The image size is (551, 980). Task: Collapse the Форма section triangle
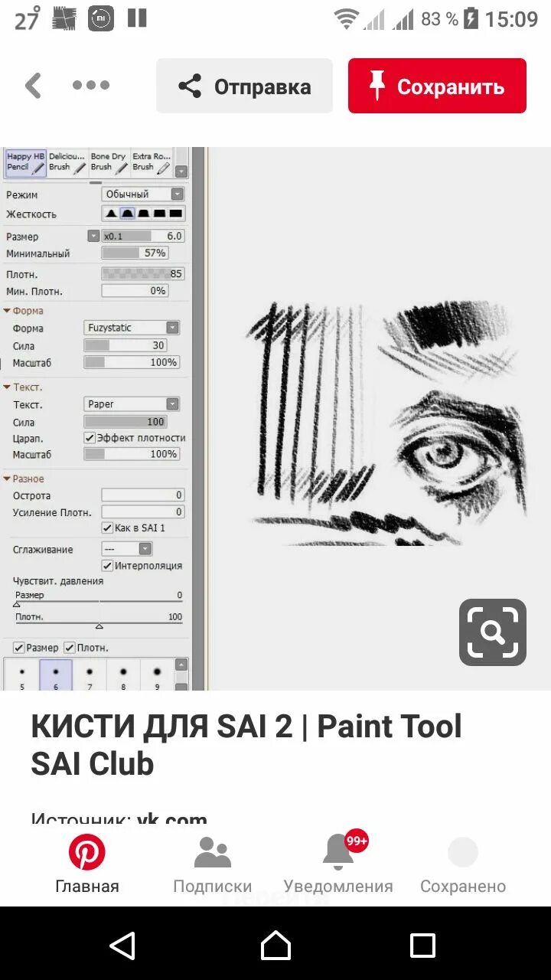8,311
